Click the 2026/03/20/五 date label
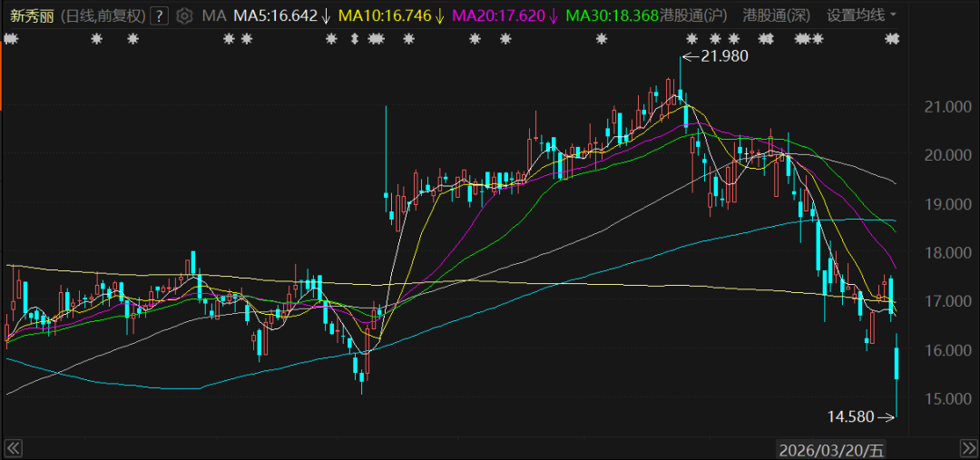Image resolution: width=980 pixels, height=460 pixels. (x=832, y=449)
